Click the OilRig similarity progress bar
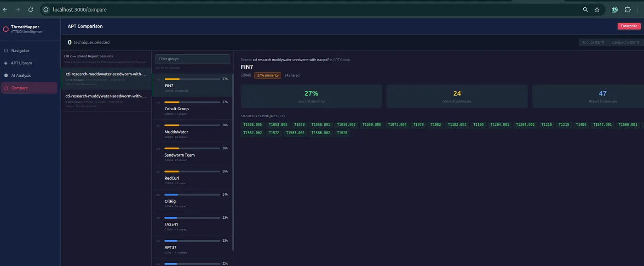The width and height of the screenshot is (644, 266). pos(192,194)
